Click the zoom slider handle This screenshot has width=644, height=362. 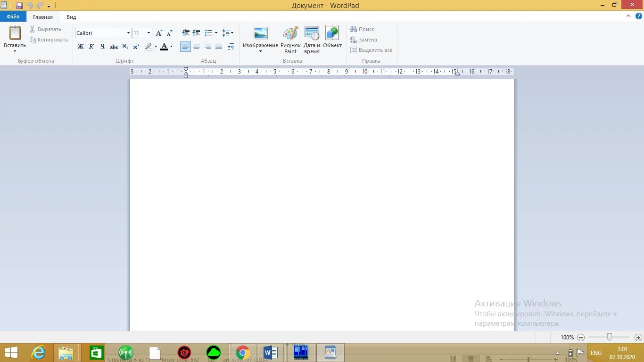point(610,337)
